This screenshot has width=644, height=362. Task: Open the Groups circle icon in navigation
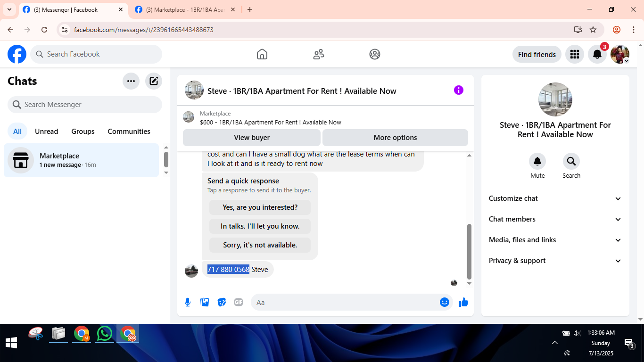tap(375, 54)
